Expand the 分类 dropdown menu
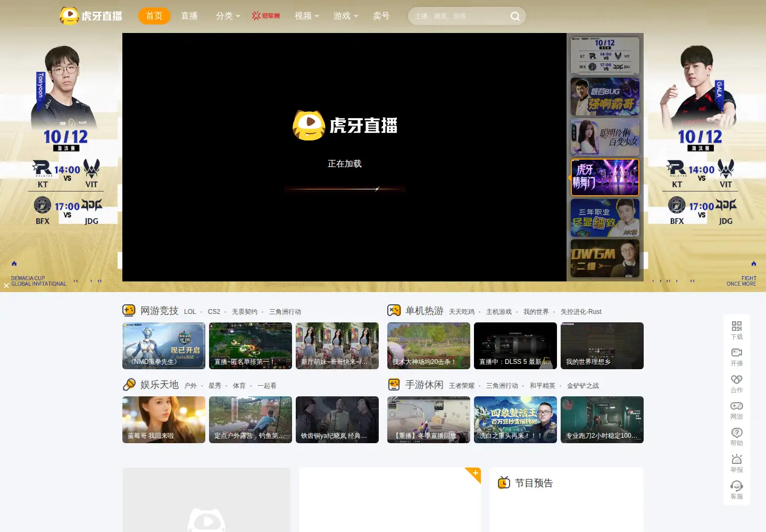This screenshot has height=532, width=766. [228, 16]
